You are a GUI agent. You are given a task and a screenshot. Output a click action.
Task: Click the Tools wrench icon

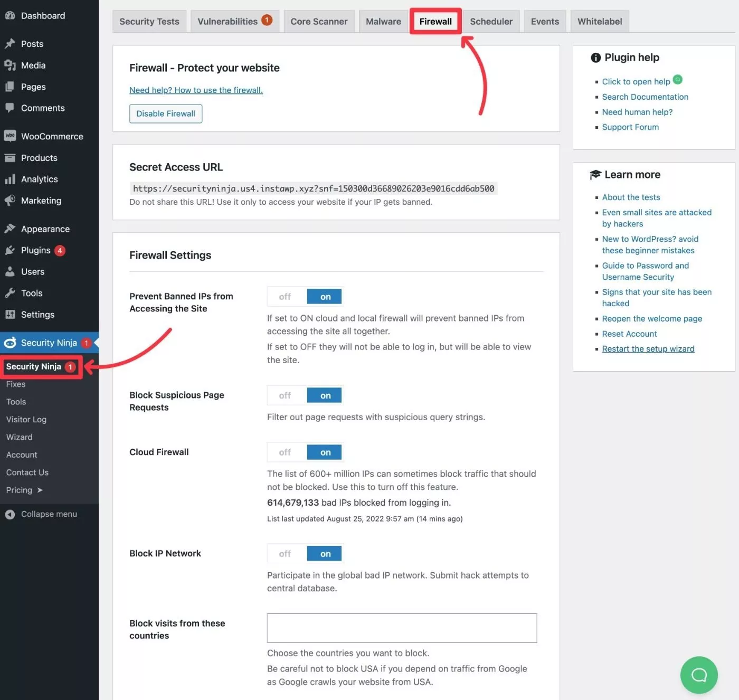pos(10,293)
